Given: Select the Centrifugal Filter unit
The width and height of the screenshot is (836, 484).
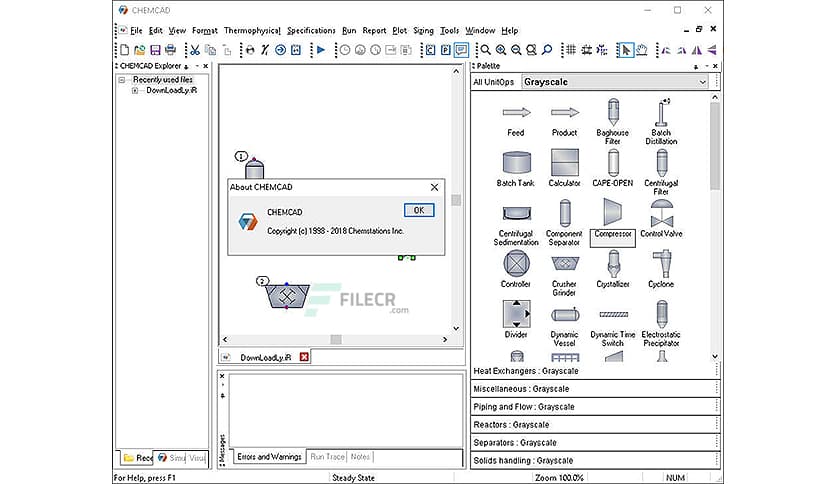Looking at the screenshot, I should click(661, 172).
